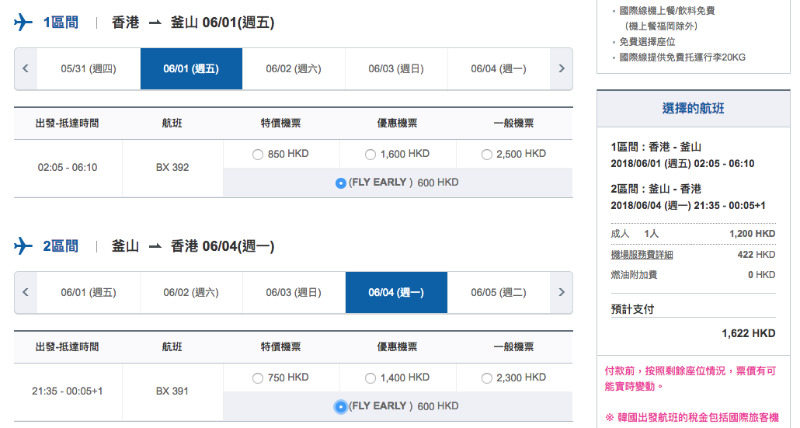The width and height of the screenshot is (800, 428).
Task: Switch outbound date to 06/02 (週六)
Action: coord(293,68)
